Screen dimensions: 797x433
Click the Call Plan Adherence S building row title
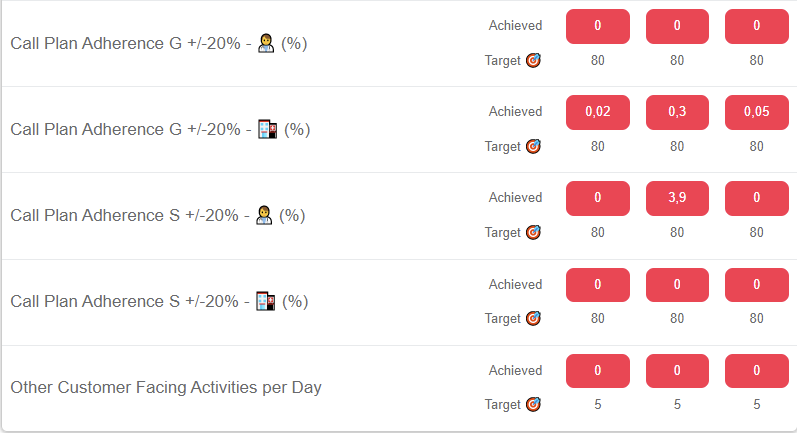coord(125,301)
